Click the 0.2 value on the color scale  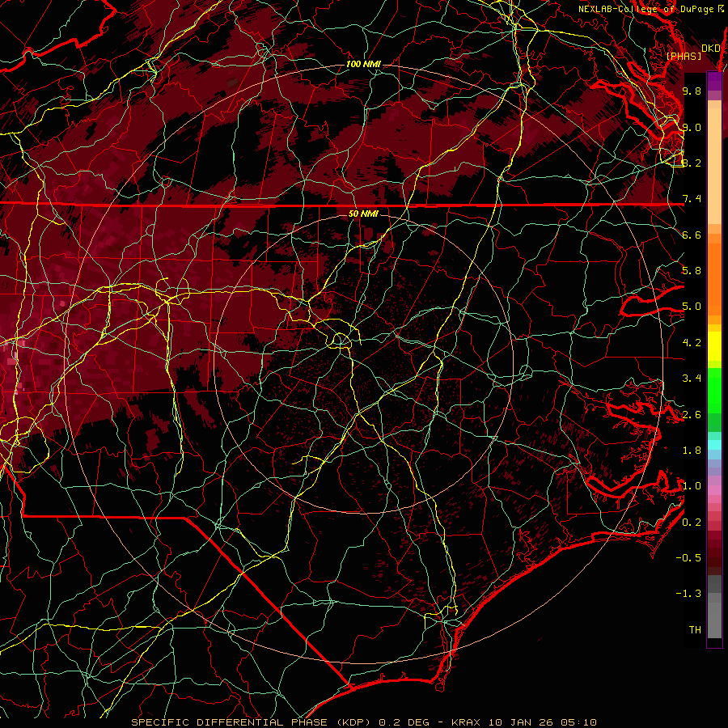coord(692,523)
